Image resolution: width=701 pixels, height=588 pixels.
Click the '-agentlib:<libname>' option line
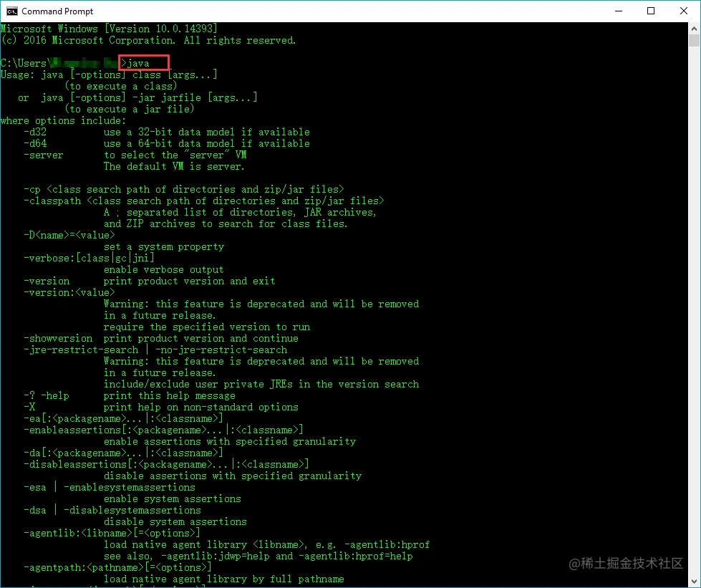[x=112, y=533]
